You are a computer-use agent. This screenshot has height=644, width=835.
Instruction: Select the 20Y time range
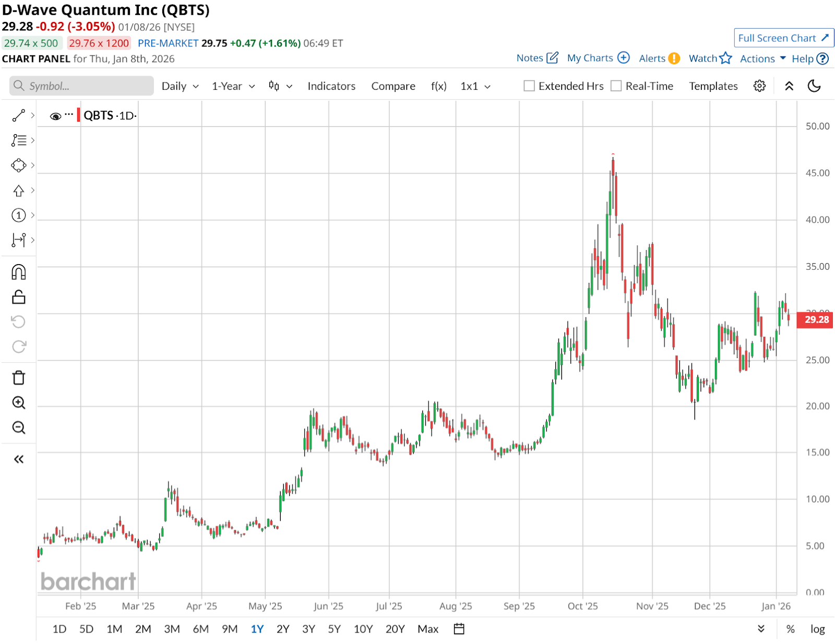click(x=395, y=629)
